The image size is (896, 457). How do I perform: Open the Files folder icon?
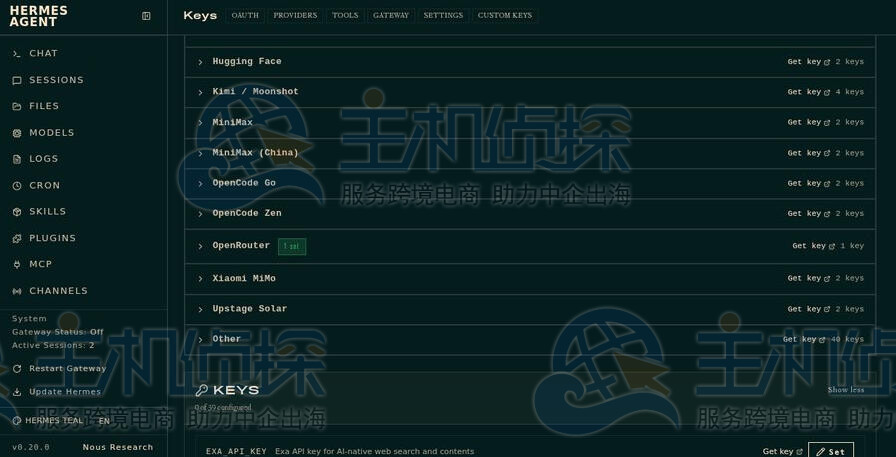[x=17, y=106]
